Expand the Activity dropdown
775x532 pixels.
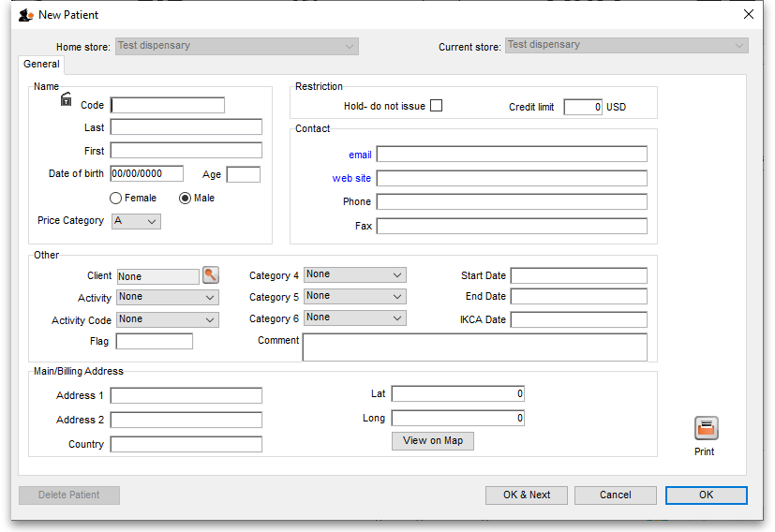168,297
